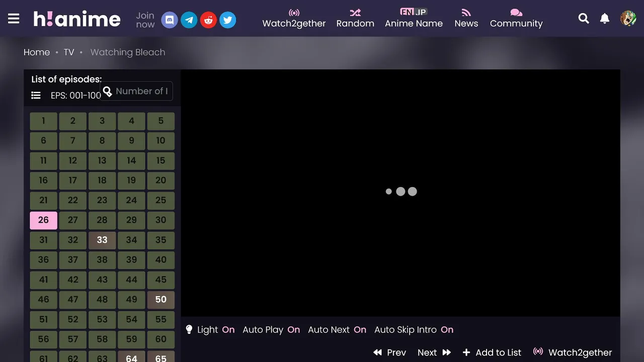The width and height of the screenshot is (644, 362).
Task: Select the highlighted episode 26
Action: (43, 220)
